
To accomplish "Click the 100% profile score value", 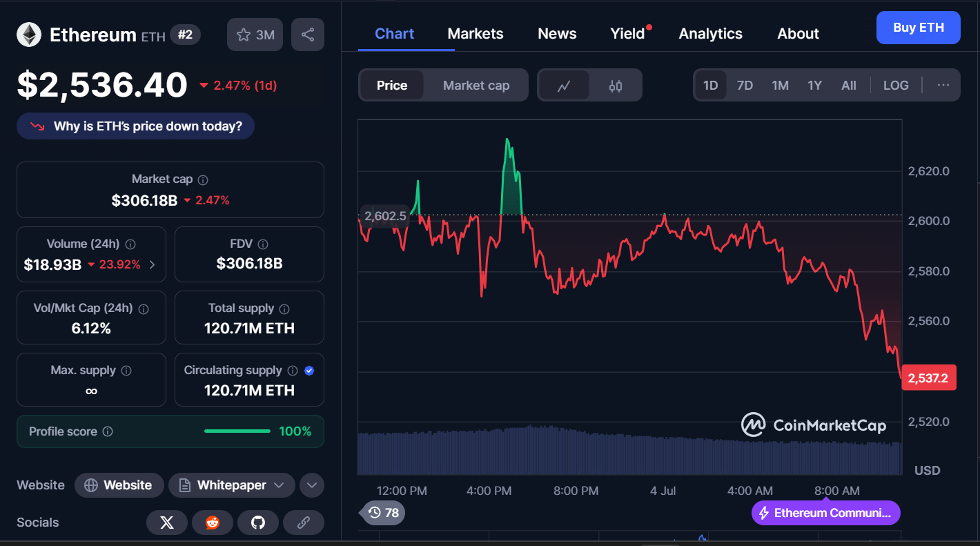I will [x=295, y=431].
